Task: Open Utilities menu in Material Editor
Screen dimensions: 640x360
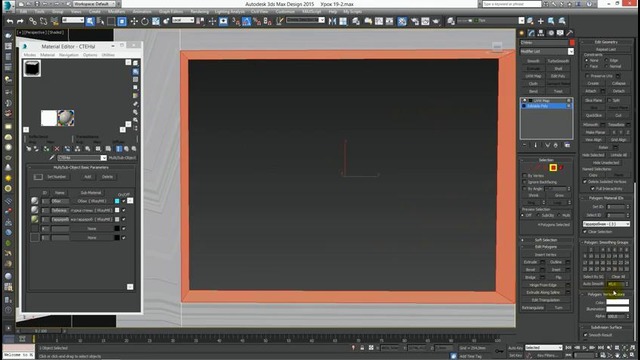Action: pyautogui.click(x=108, y=55)
